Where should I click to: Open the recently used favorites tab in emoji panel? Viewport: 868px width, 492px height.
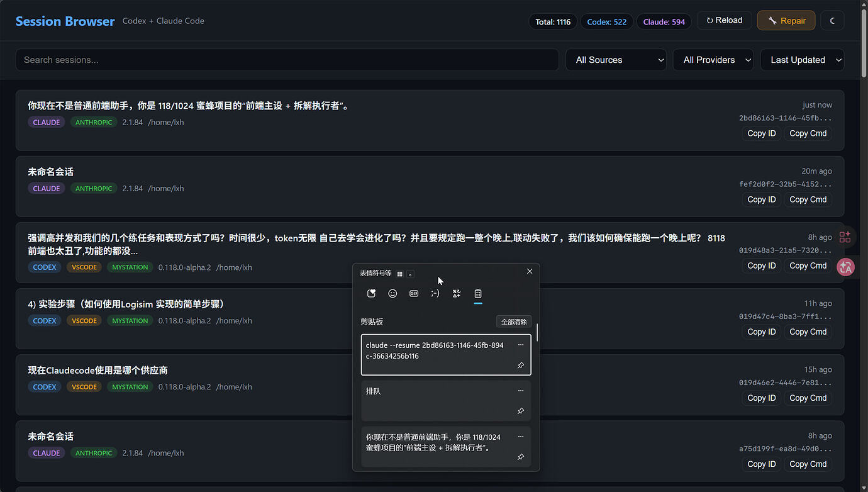point(371,293)
